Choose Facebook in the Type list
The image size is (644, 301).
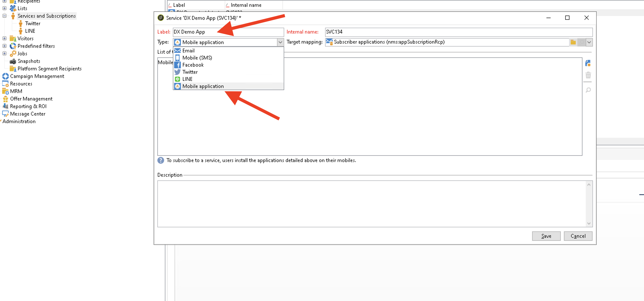coord(228,65)
